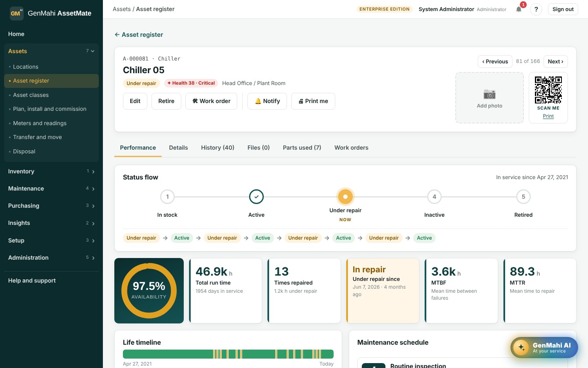Scan the asset QR code
The width and height of the screenshot is (588, 368).
click(548, 90)
